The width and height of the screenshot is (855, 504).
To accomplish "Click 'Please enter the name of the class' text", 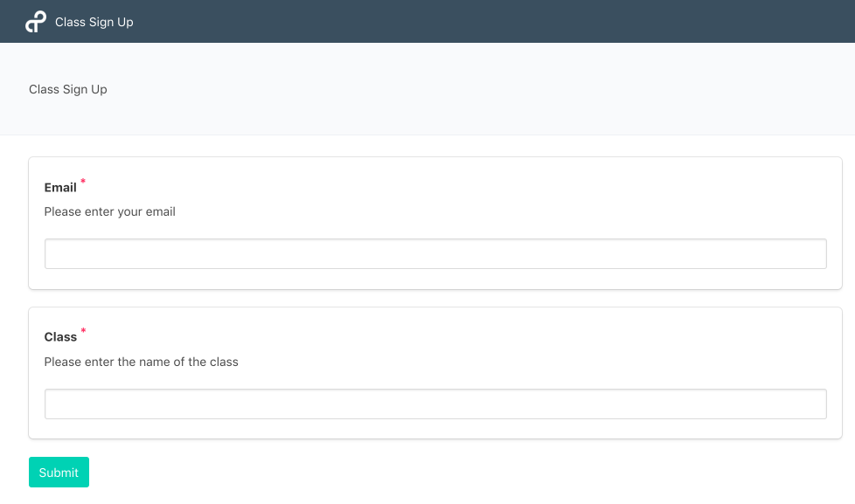I will click(141, 362).
